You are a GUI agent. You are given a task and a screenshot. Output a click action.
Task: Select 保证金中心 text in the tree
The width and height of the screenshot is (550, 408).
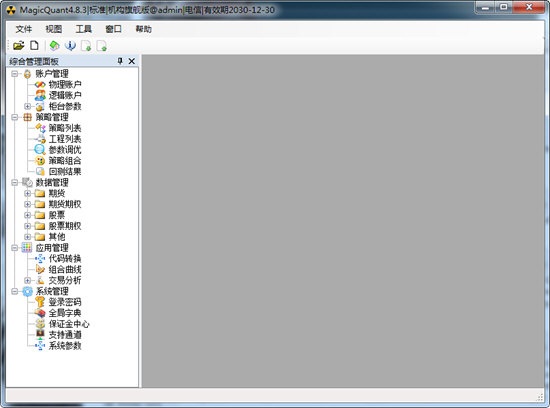[69, 324]
